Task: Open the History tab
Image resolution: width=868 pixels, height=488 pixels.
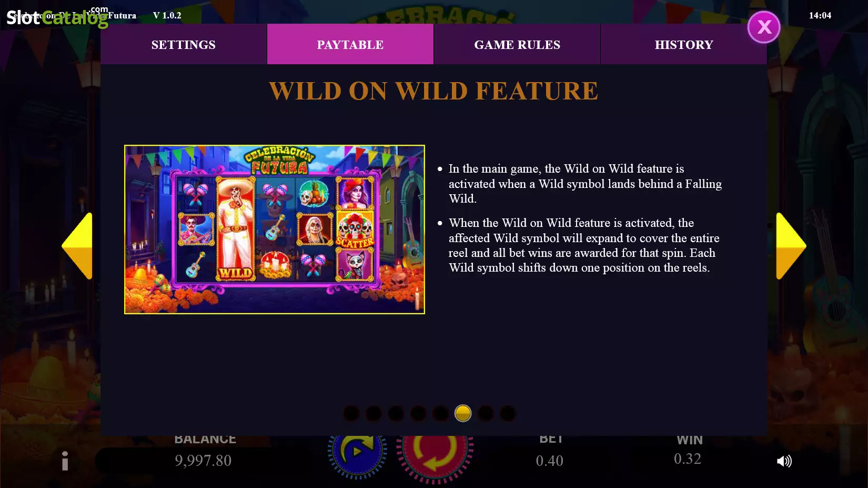Action: click(x=684, y=44)
